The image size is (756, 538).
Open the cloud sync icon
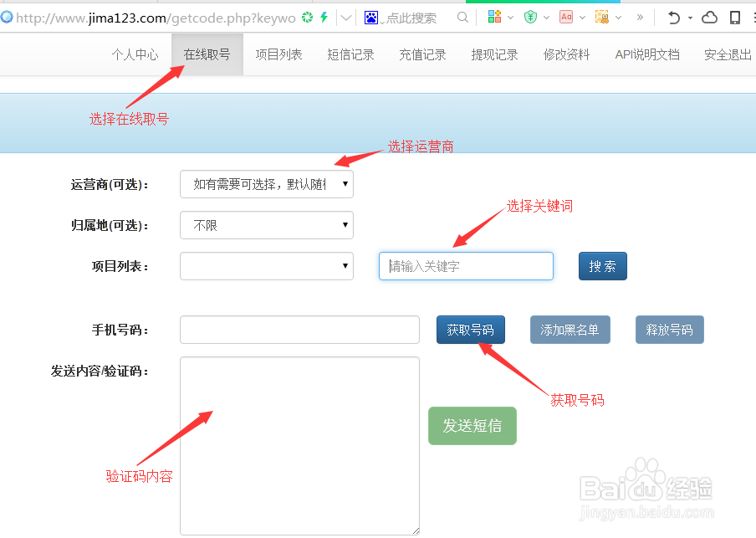click(x=707, y=17)
